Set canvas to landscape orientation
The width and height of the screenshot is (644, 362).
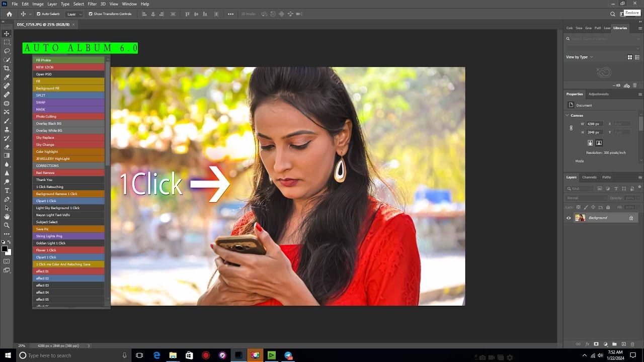coord(599,143)
